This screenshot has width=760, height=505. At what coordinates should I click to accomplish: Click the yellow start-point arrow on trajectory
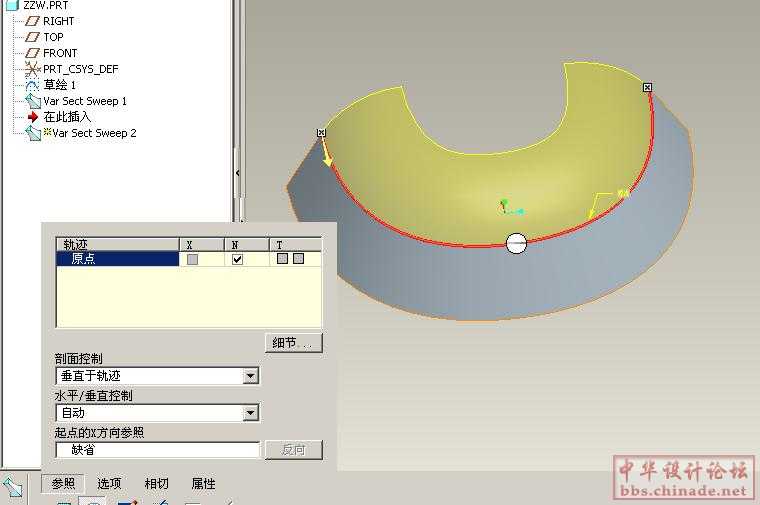pyautogui.click(x=327, y=158)
